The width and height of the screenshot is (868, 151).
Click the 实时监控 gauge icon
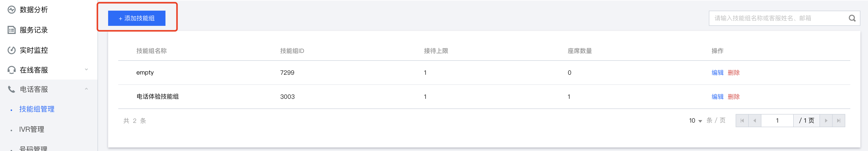[11, 50]
